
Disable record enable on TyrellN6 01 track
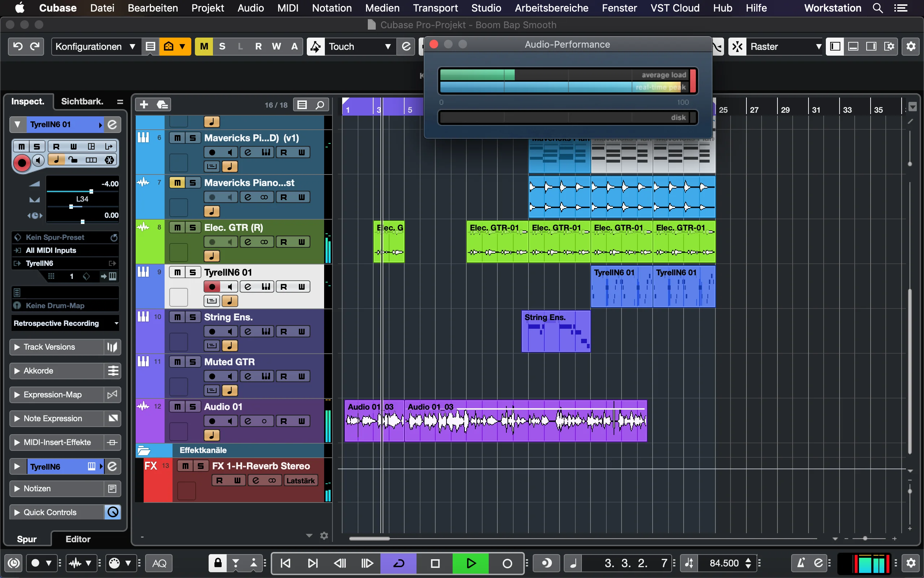(x=212, y=287)
